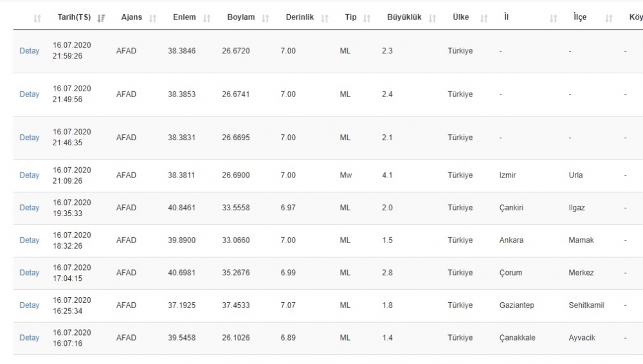Sort by İlçe using its arrow icon
This screenshot has width=643, height=364.
tap(608, 19)
